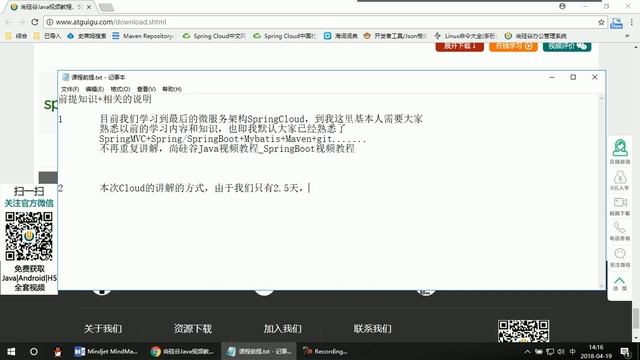640x360 pixels.
Task: Click the blue extension icon beside the star
Action: [616, 23]
